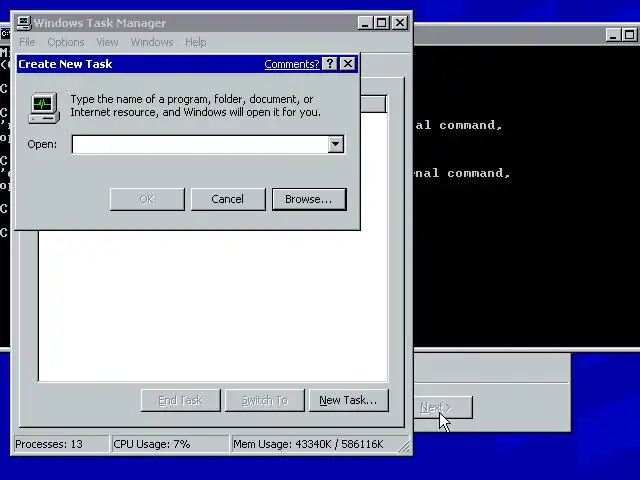This screenshot has width=640, height=480.
Task: Open the Comments? link
Action: click(291, 64)
